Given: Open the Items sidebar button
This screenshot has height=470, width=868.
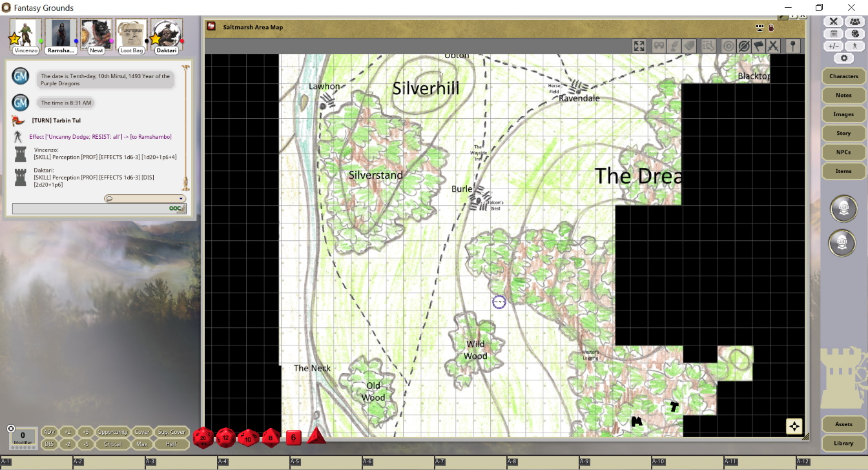Looking at the screenshot, I should (x=843, y=171).
